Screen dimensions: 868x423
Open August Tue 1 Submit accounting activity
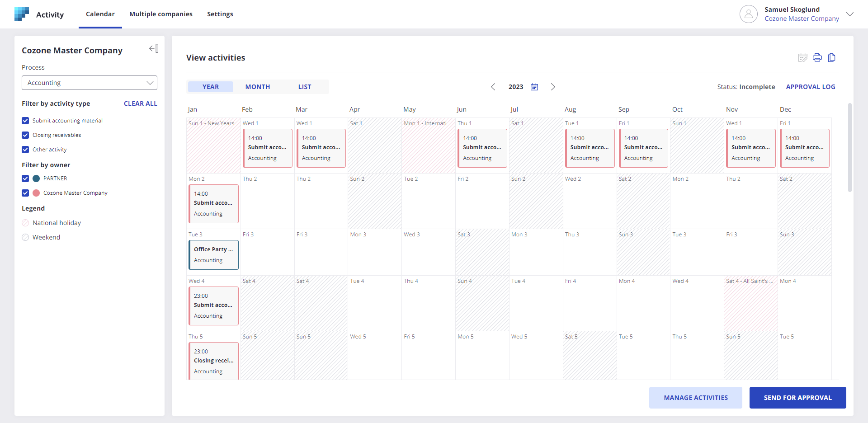(590, 148)
